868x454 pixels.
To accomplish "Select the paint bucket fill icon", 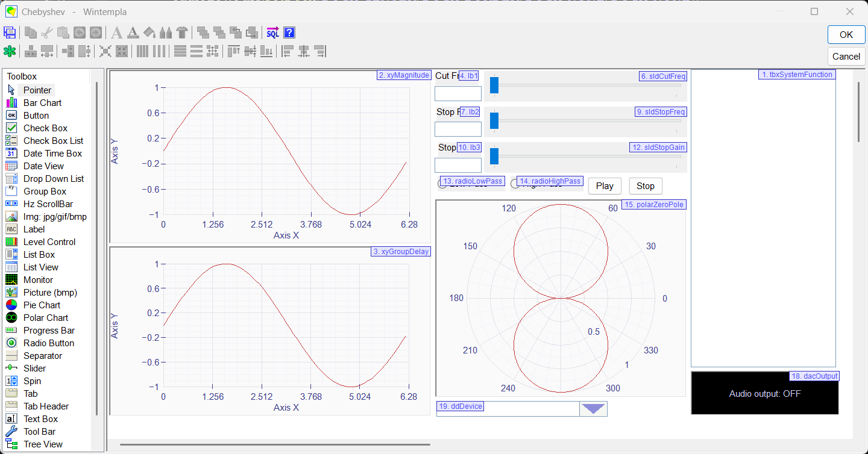I will point(149,33).
